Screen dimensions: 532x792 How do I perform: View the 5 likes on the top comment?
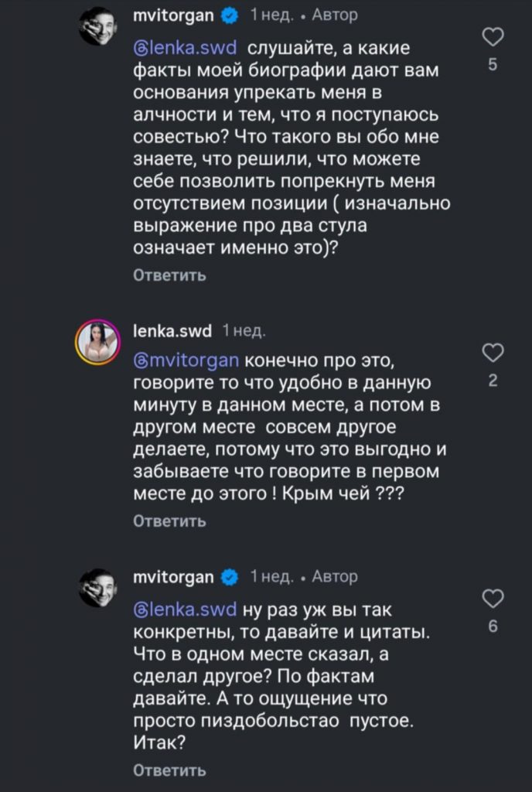[493, 67]
